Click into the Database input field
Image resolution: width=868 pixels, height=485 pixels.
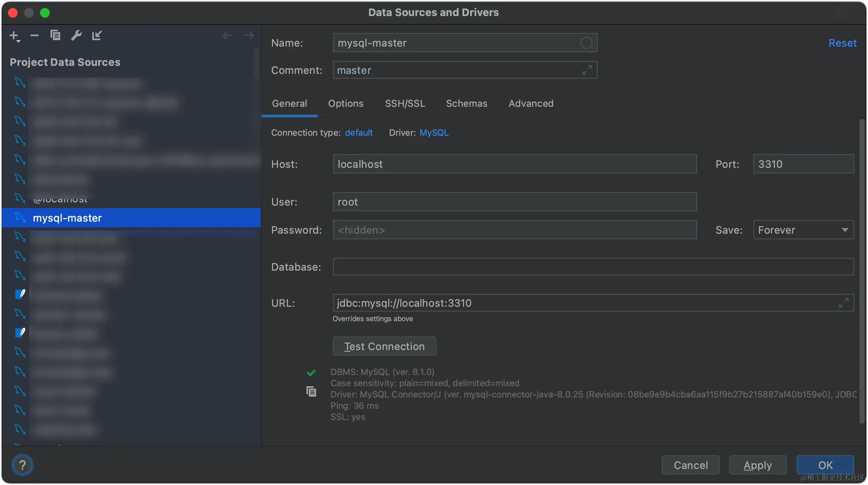(x=593, y=267)
